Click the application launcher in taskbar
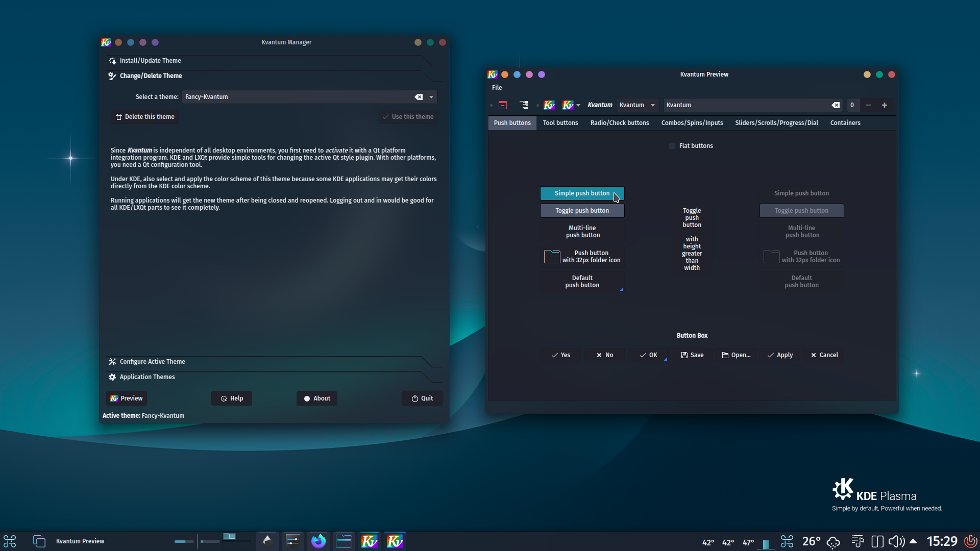Screen dimensions: 980x551 tap(9, 541)
